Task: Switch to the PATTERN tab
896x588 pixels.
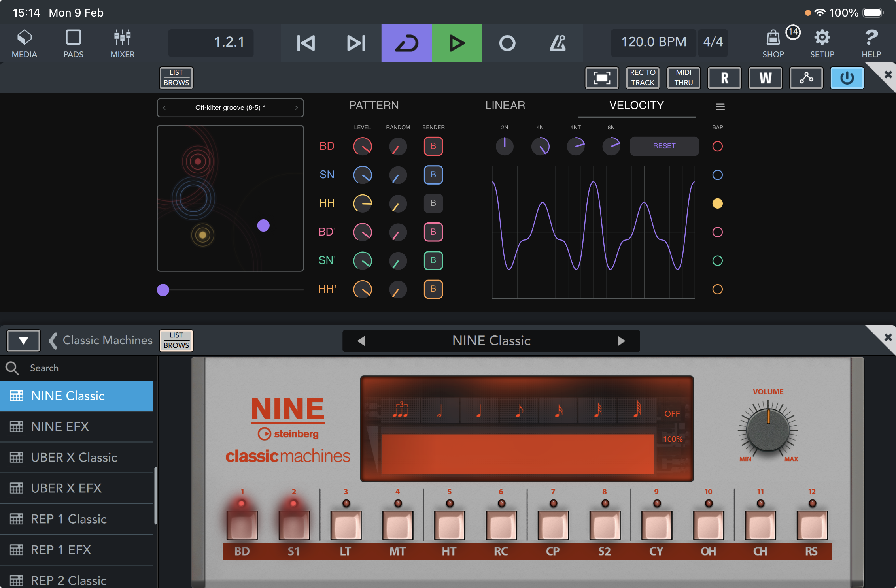Action: tap(374, 105)
